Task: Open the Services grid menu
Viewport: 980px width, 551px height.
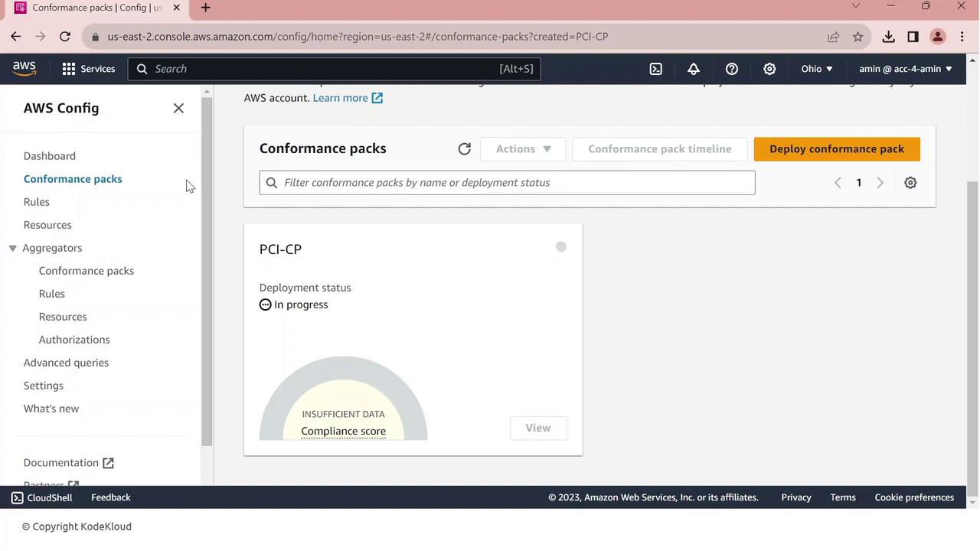Action: coord(89,69)
